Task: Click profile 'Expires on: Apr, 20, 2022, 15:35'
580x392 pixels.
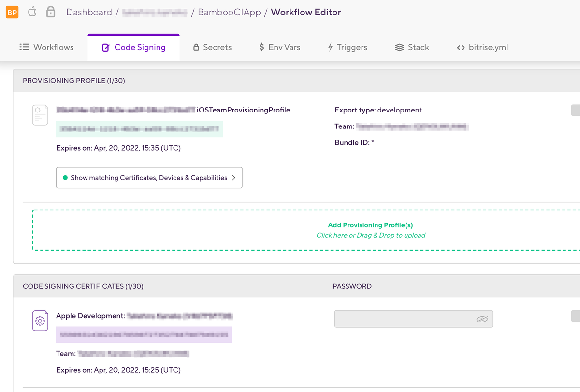Action: (x=118, y=148)
